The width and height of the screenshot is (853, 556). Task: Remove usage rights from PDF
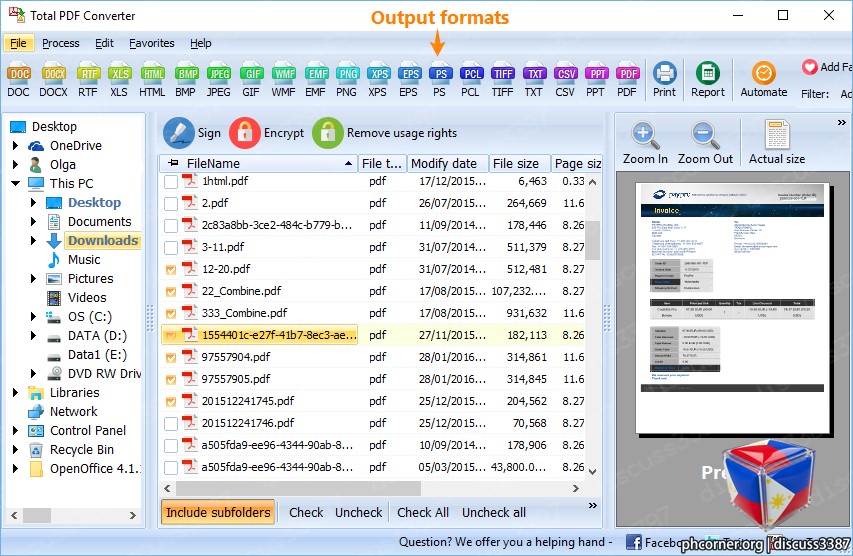tap(385, 133)
